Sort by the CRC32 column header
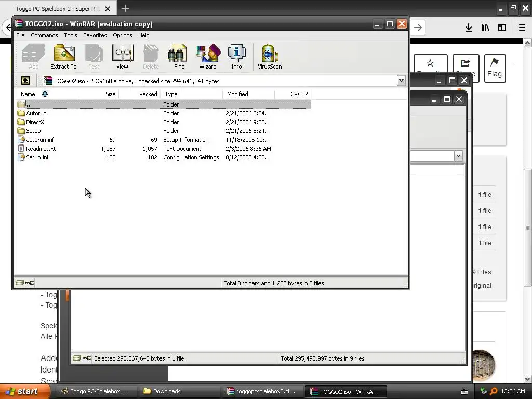 pyautogui.click(x=292, y=94)
